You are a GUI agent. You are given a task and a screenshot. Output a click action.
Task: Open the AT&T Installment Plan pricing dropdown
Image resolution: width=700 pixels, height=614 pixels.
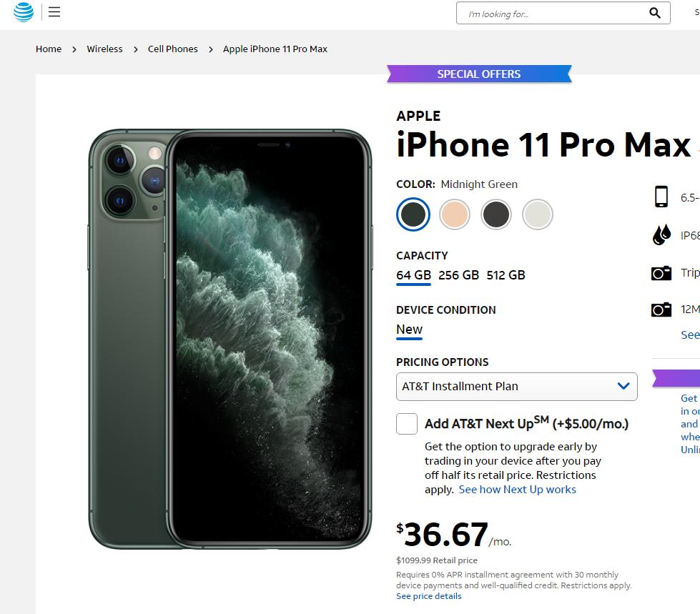pos(516,386)
